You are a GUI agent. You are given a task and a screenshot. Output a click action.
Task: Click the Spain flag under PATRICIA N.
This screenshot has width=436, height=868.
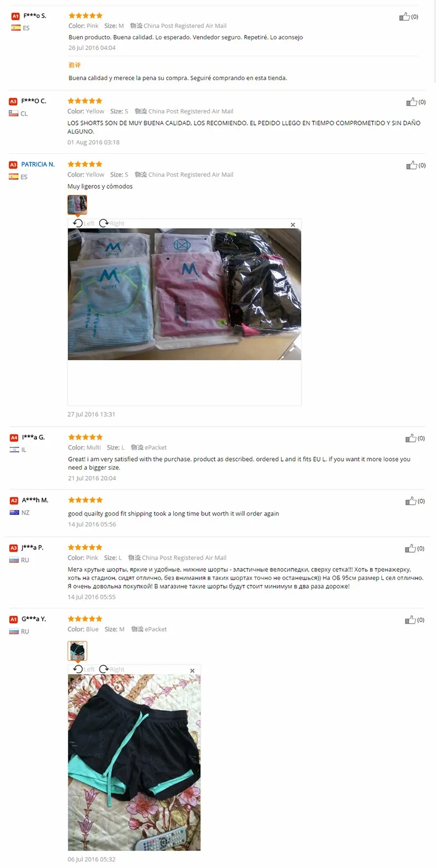14,177
